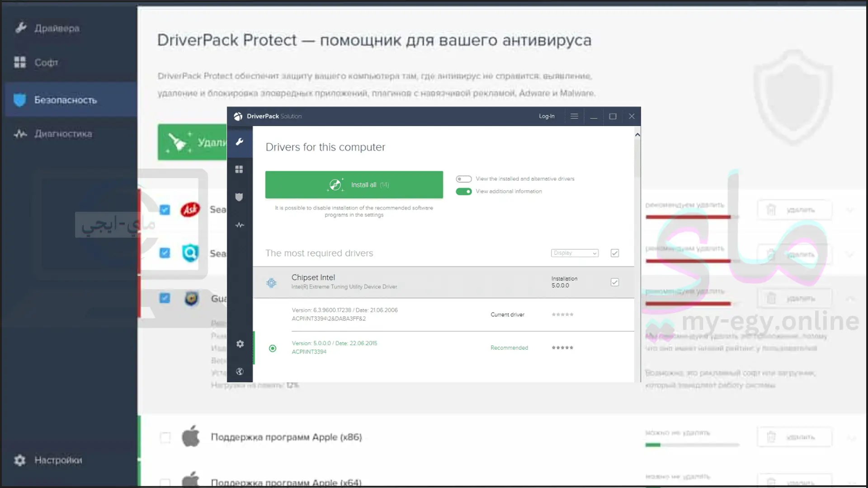Toggle View installed and alternative drivers switch
This screenshot has width=868, height=488.
[x=463, y=179]
